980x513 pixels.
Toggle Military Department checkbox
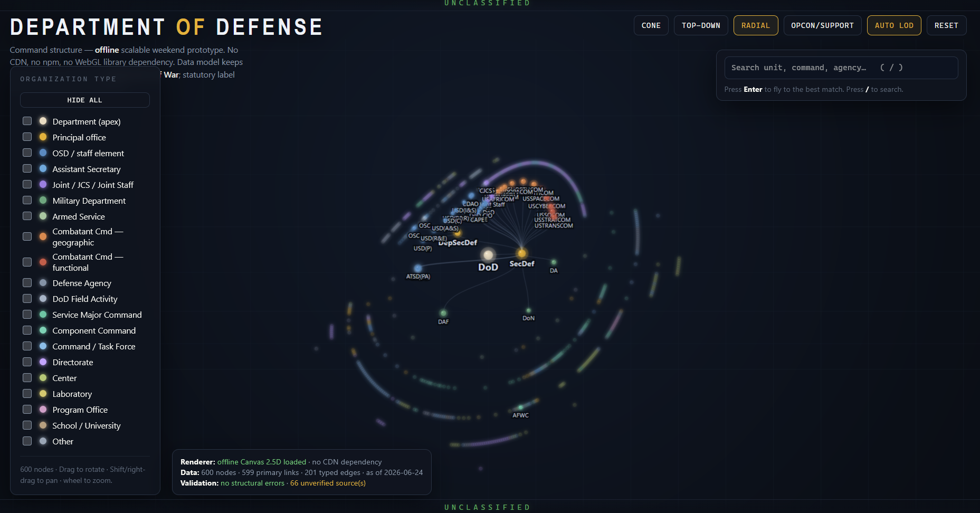[27, 200]
